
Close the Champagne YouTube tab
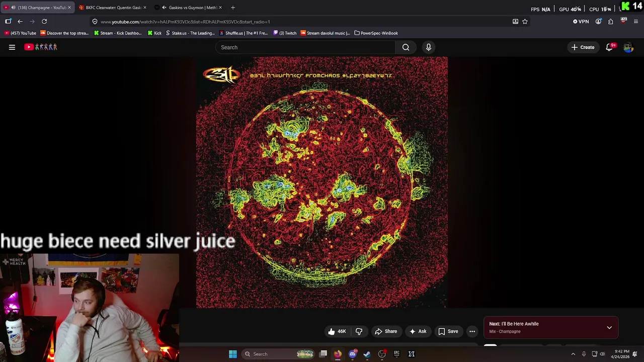(69, 8)
